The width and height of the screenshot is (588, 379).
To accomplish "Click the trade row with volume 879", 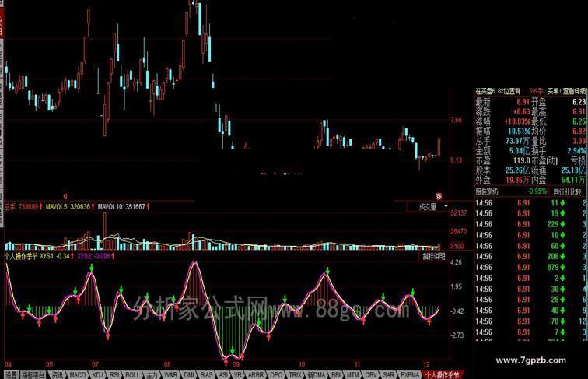I will point(530,268).
